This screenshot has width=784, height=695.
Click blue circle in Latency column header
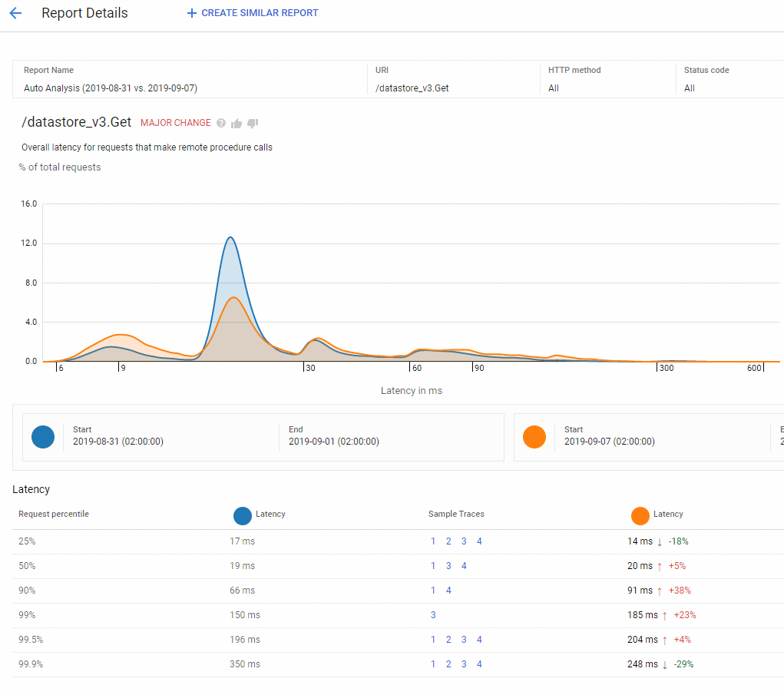(x=243, y=515)
